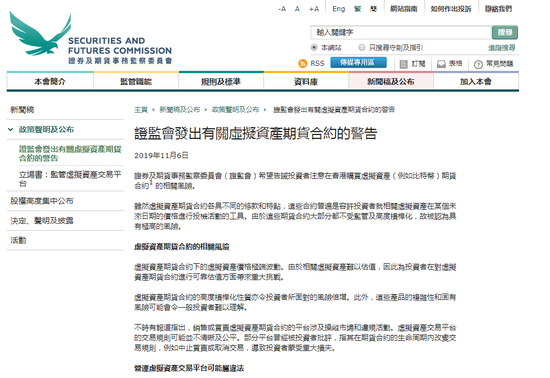Open the 監管職能 menu tab
Screen dimensions: 550x378
pyautogui.click(x=136, y=81)
